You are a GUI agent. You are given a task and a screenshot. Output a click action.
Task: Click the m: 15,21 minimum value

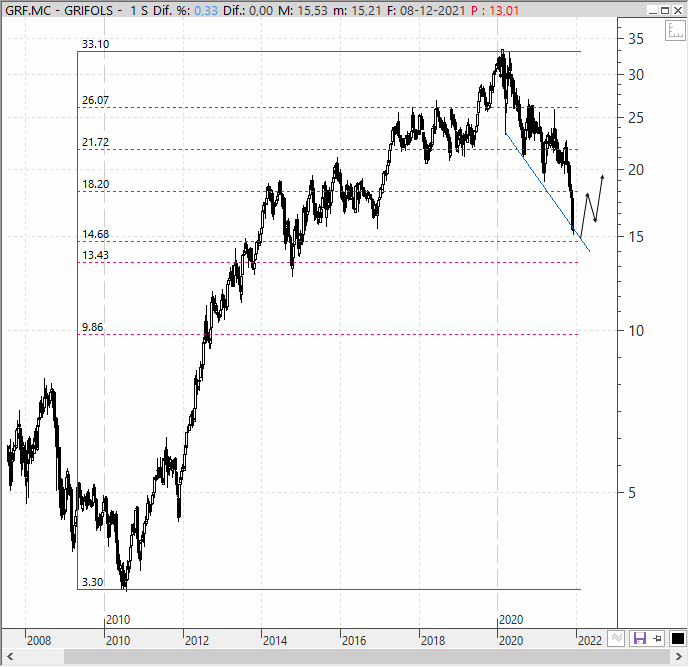pyautogui.click(x=357, y=10)
